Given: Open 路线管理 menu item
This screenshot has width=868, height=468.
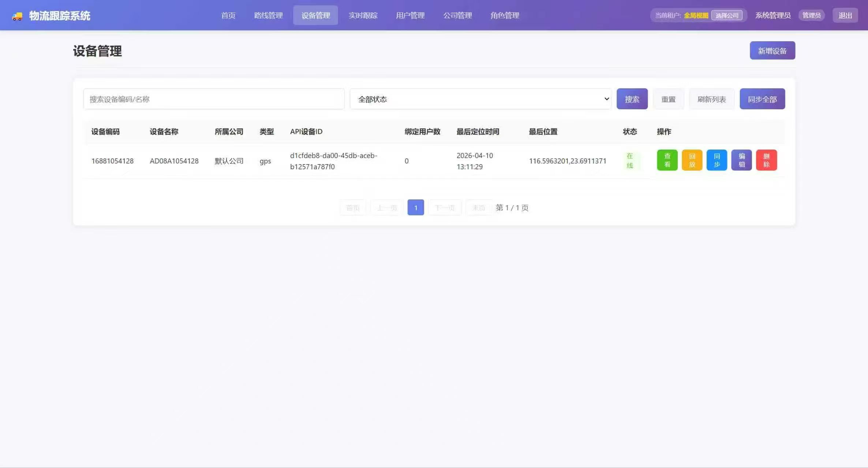Looking at the screenshot, I should [x=268, y=15].
